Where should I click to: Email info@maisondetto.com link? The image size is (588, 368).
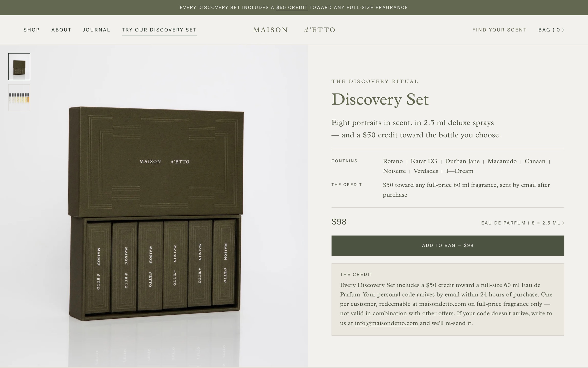pyautogui.click(x=386, y=323)
